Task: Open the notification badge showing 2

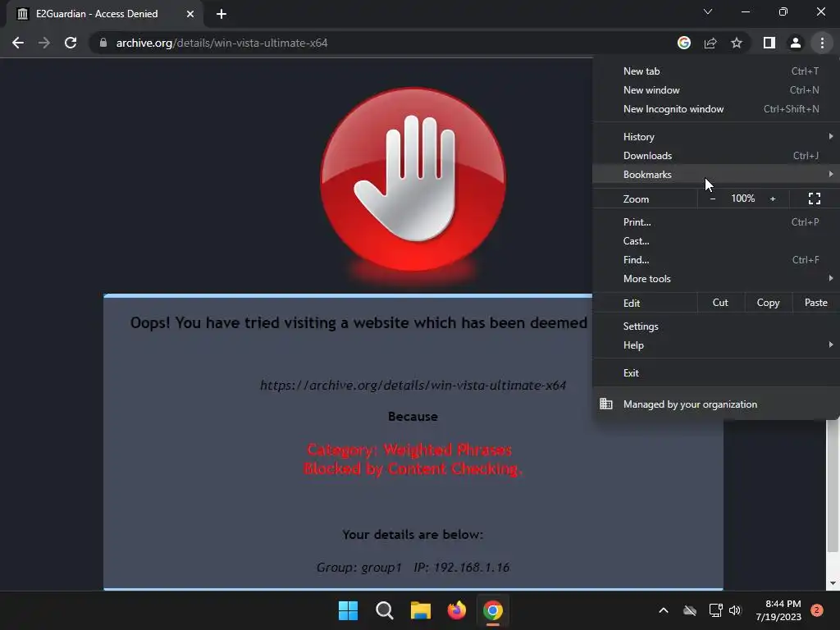Action: pyautogui.click(x=817, y=610)
